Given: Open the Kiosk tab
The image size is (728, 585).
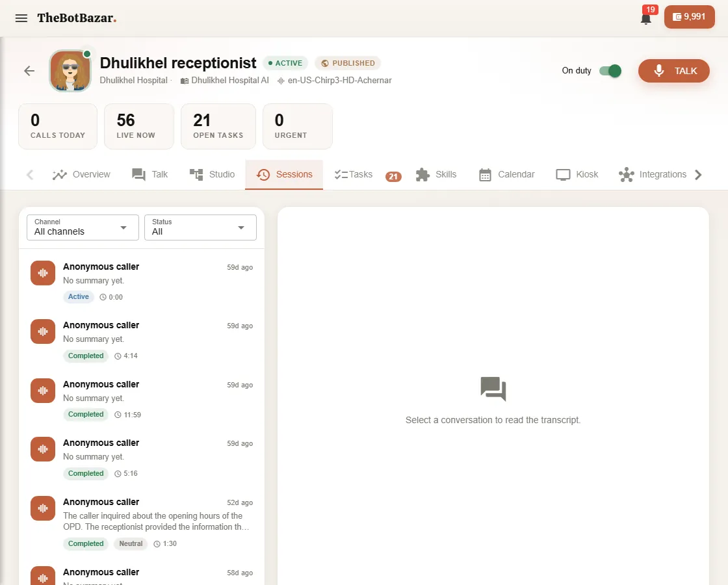Looking at the screenshot, I should [577, 175].
